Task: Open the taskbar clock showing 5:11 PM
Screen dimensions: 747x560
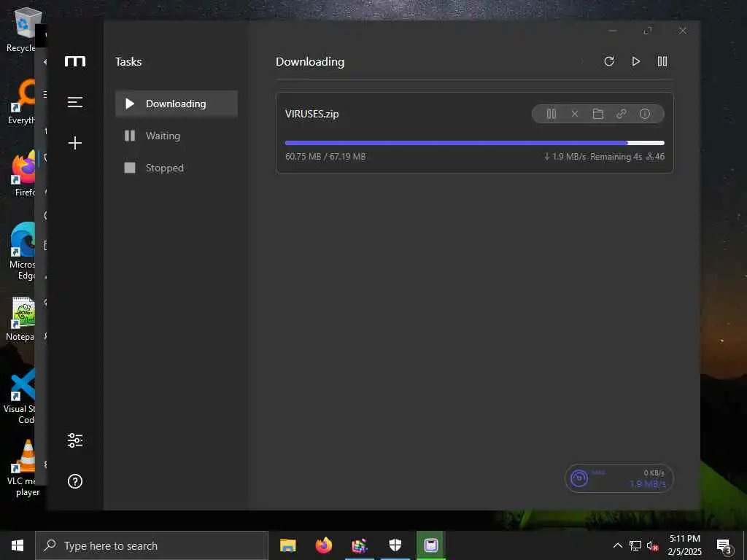Action: tap(684, 545)
